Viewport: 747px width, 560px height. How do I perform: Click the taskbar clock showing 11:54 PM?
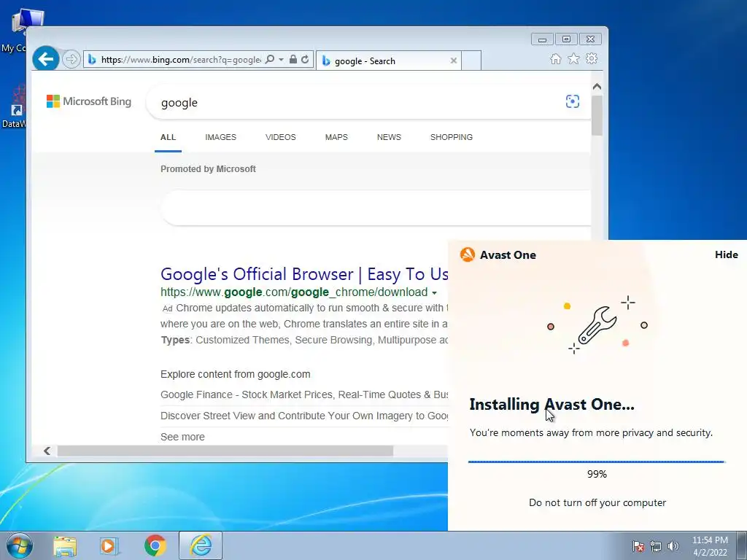pyautogui.click(x=710, y=546)
